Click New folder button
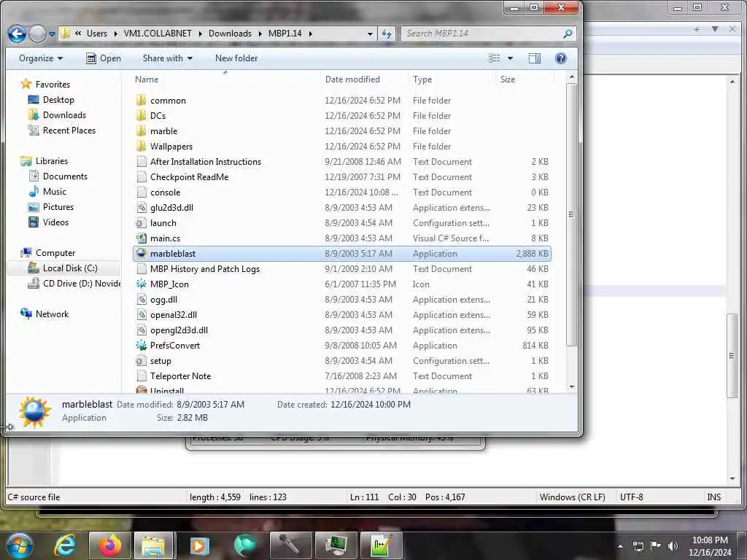Viewport: 747px width, 560px height. click(236, 58)
